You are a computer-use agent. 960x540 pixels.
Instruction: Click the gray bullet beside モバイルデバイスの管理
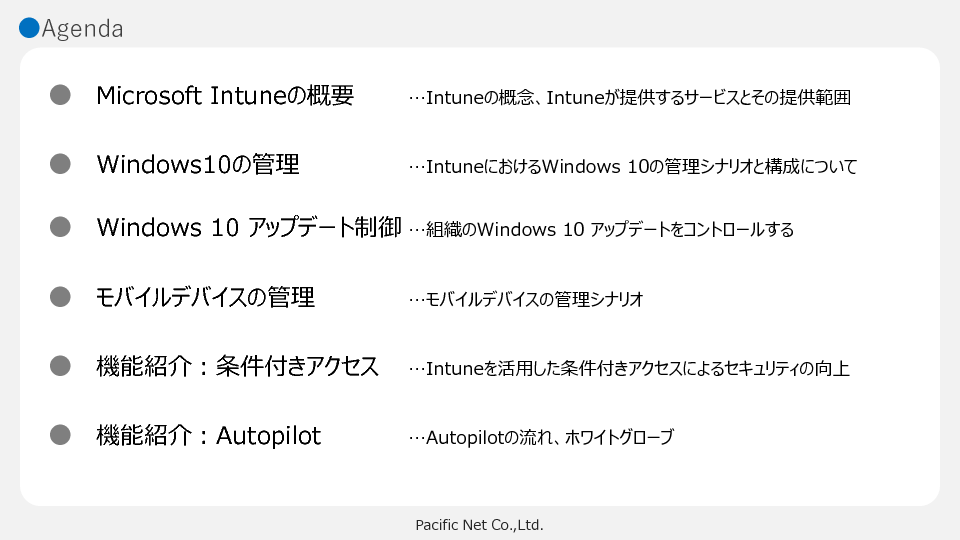pos(61,296)
